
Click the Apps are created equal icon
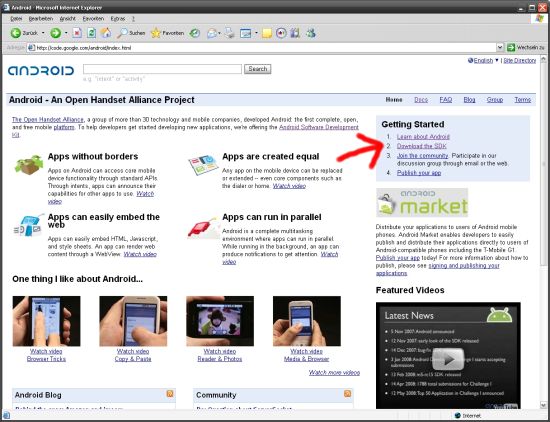[202, 165]
